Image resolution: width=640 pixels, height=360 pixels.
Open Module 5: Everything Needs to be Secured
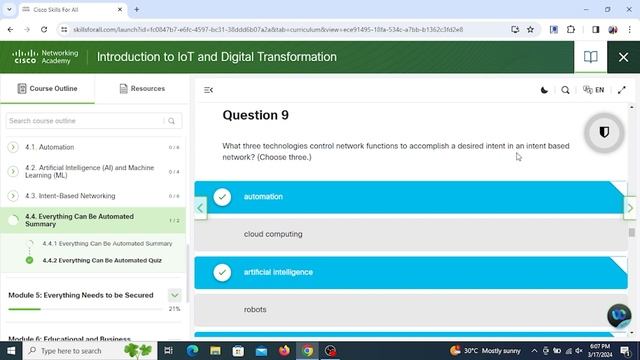81,295
